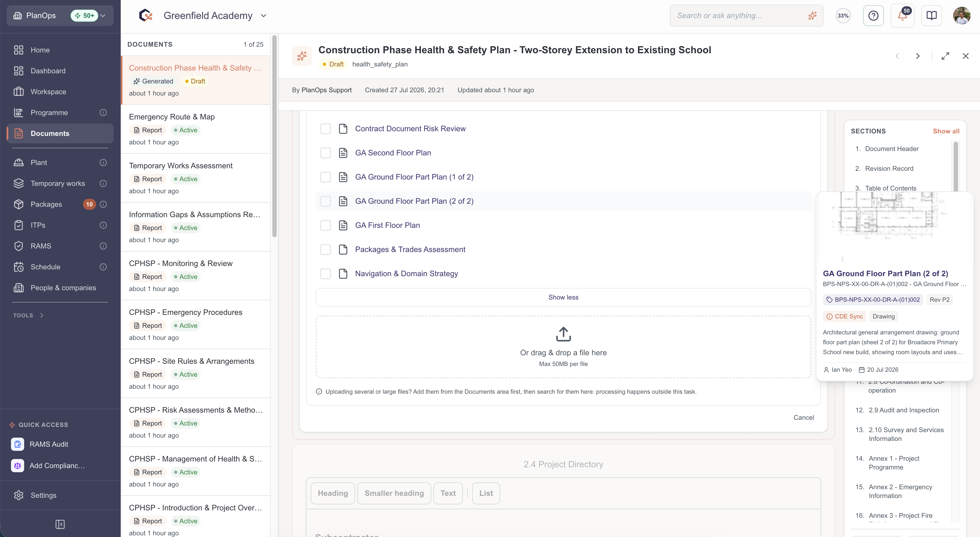Click Cancel in the attach panel
980x537 pixels.
pyautogui.click(x=803, y=418)
